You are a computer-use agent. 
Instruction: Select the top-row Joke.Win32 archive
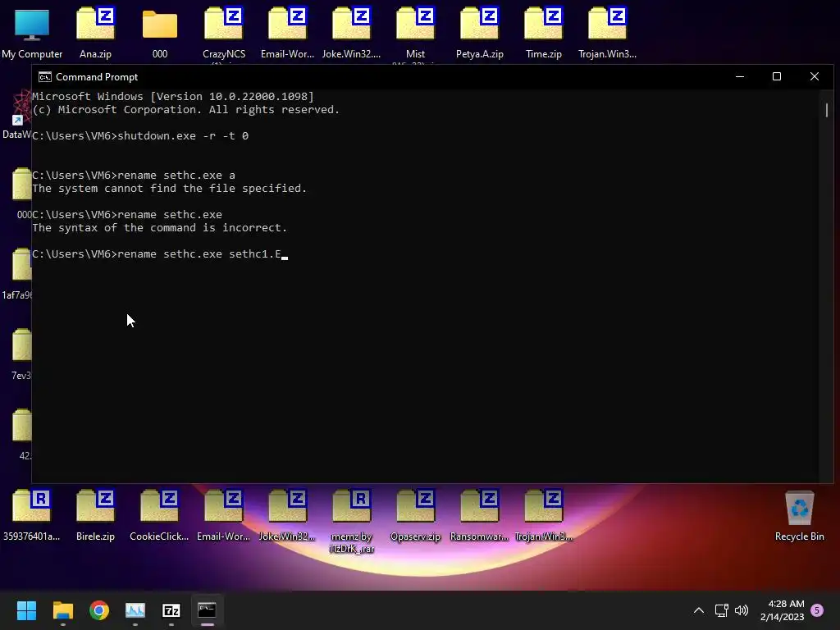[351, 33]
